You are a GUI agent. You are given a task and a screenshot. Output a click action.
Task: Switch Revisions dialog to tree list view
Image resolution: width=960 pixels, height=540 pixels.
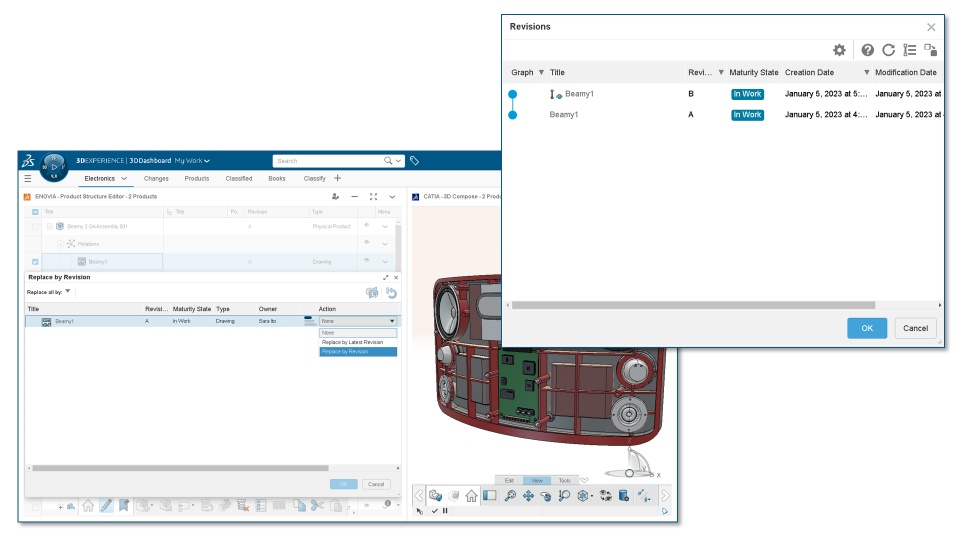(910, 50)
